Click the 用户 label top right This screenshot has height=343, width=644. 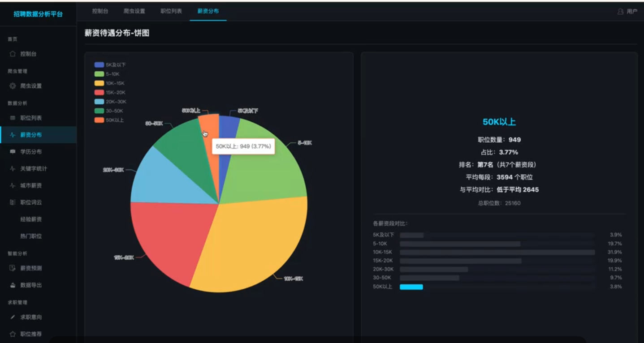click(x=632, y=11)
